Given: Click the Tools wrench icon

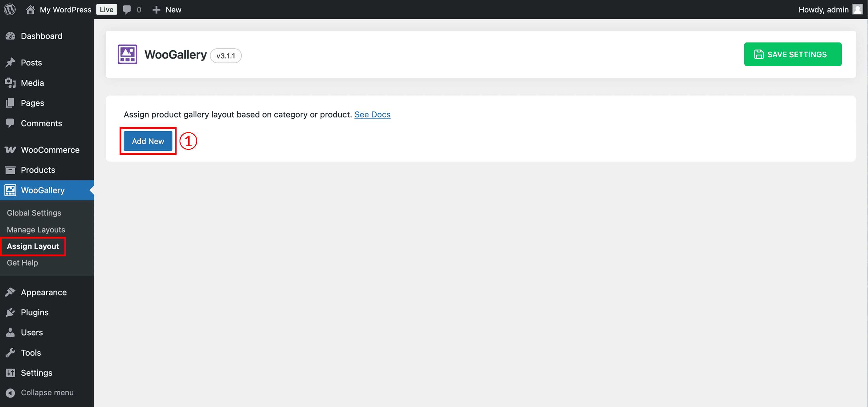Looking at the screenshot, I should pyautogui.click(x=10, y=352).
